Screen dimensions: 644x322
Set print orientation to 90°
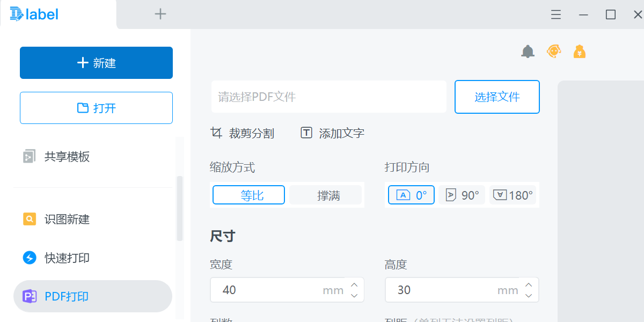click(462, 195)
